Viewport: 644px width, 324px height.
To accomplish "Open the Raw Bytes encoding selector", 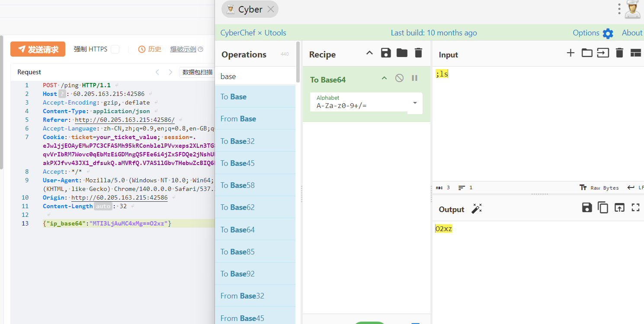I will click(599, 187).
